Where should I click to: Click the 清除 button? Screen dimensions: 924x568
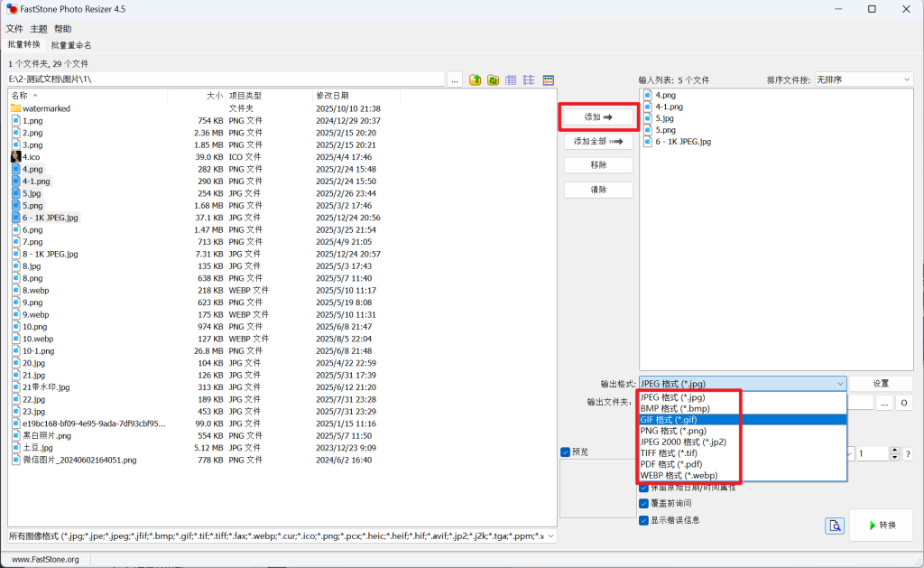click(x=598, y=190)
